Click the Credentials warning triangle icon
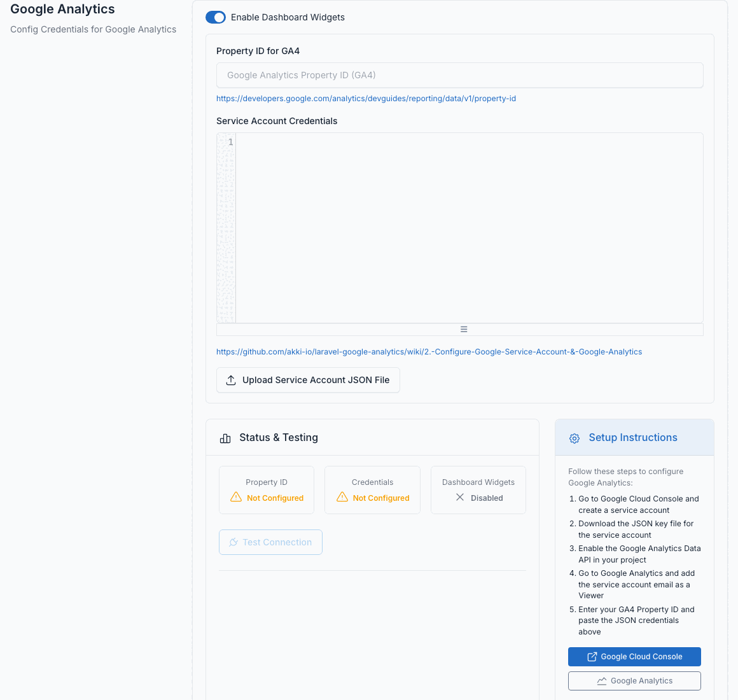Viewport: 738px width, 700px height. [342, 497]
